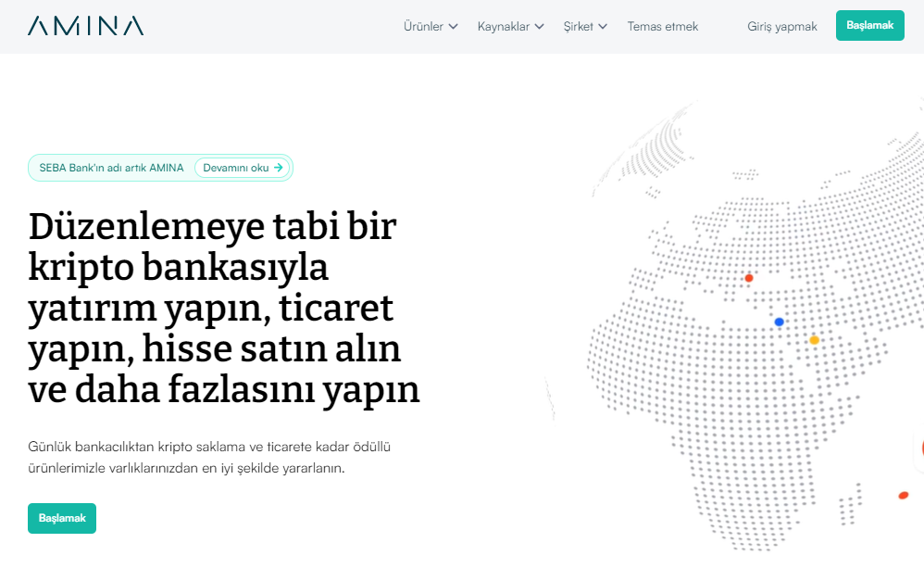Click the paragraph starting 'Günlük bankacılıktan kripto'

(x=209, y=457)
